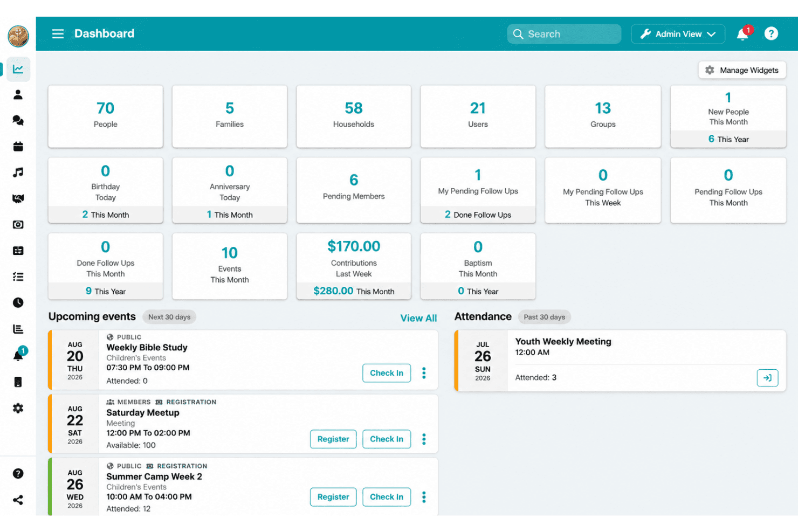Viewport: 798px width, 532px height.
Task: Open the share icon in sidebar
Action: pyautogui.click(x=18, y=500)
